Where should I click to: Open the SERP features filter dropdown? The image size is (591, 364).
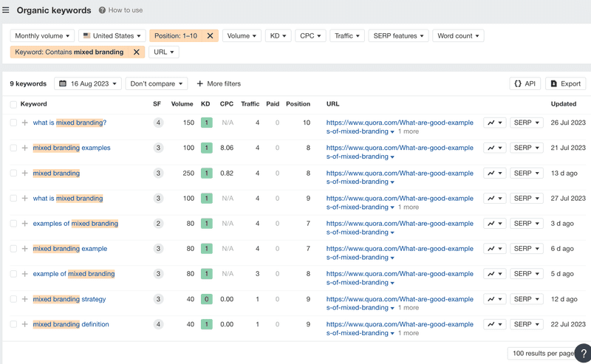398,35
